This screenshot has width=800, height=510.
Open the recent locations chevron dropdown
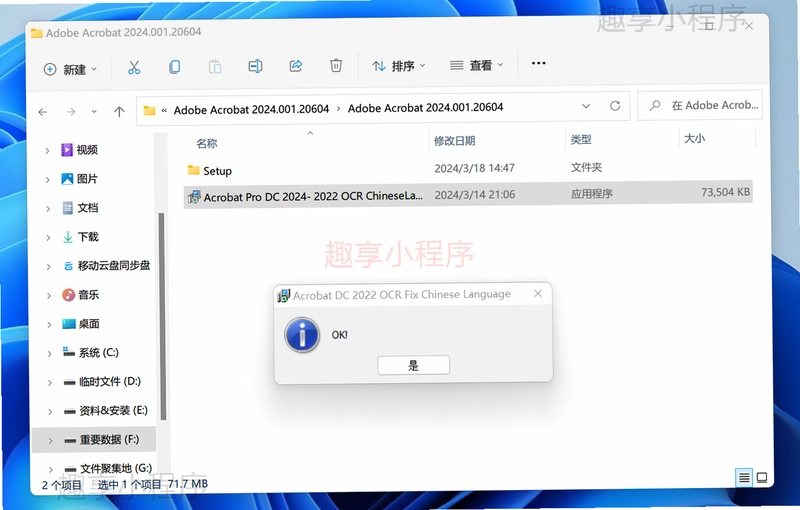tap(94, 112)
